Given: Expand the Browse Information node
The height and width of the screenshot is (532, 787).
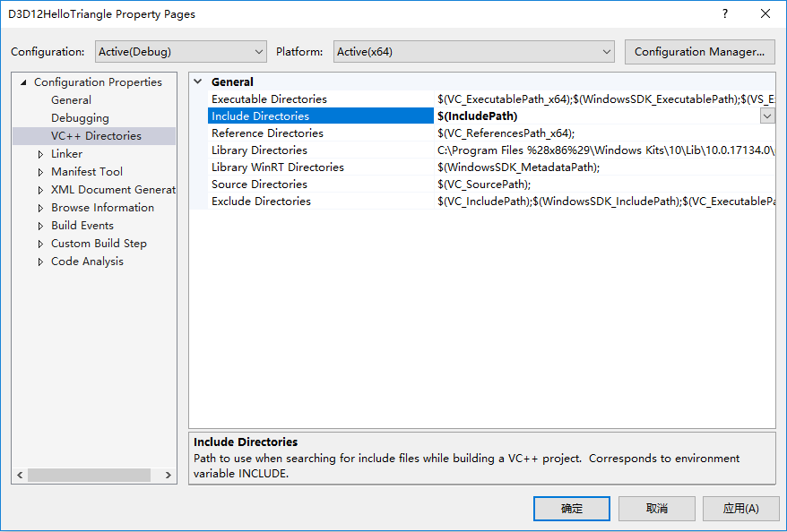Looking at the screenshot, I should (40, 208).
